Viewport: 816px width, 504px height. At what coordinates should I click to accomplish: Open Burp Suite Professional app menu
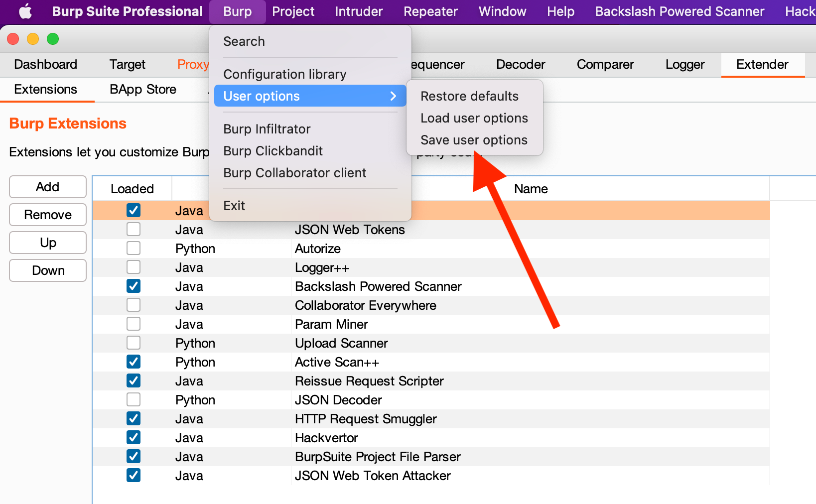tap(127, 11)
